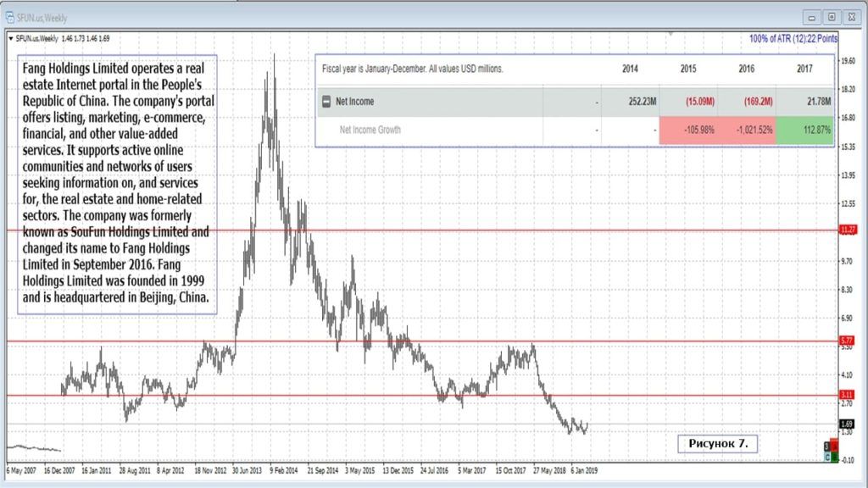
Task: Click the red 5.77 price level label
Action: 846,341
